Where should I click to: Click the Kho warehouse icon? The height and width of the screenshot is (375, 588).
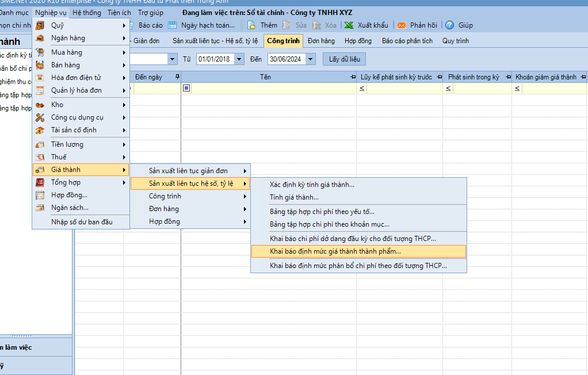point(40,105)
